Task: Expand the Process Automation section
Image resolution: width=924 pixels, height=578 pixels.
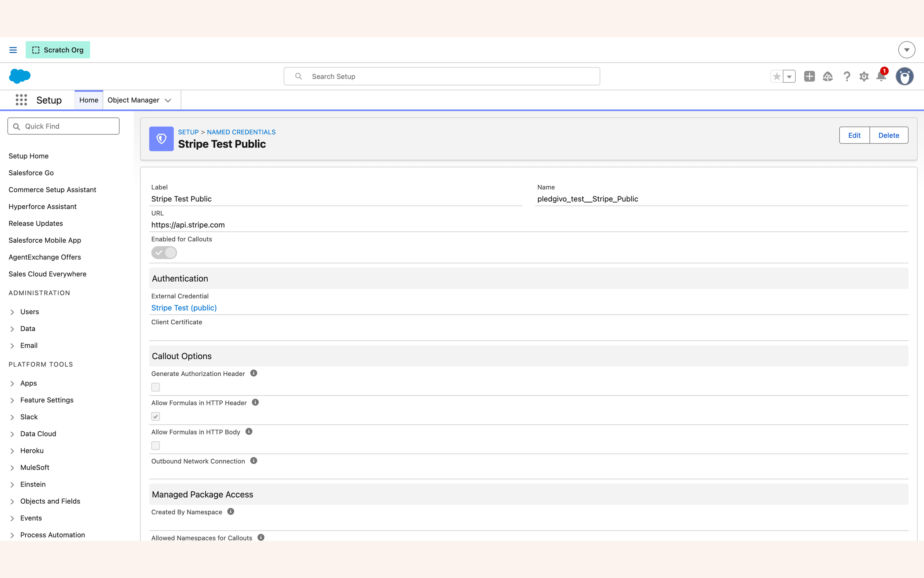Action: pos(12,535)
